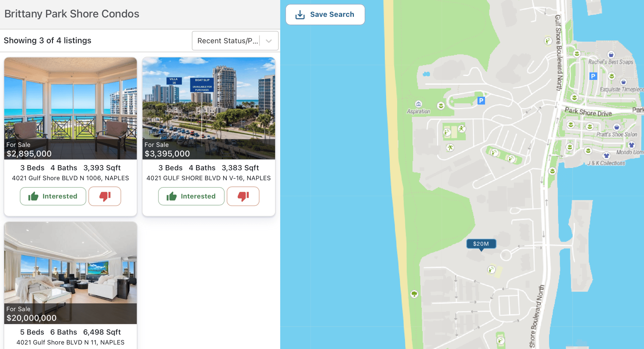Expand sort options with chevron arrow
644x349 pixels.
coord(269,41)
